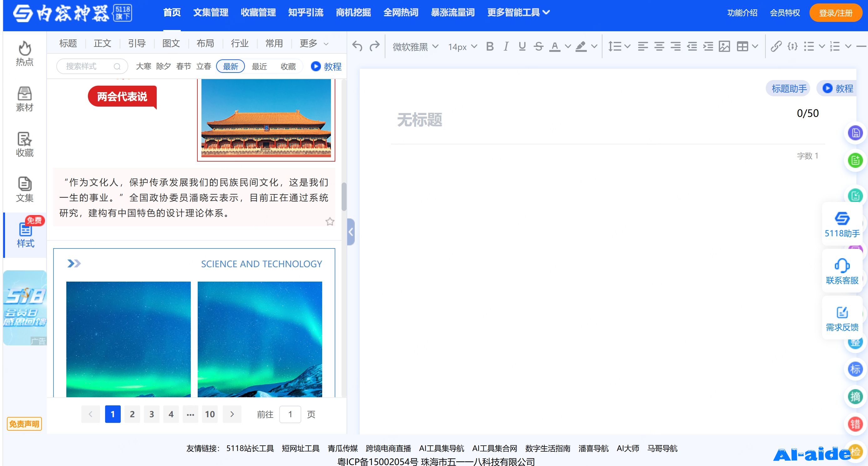Select the 最近 filter
The image size is (868, 466).
259,66
